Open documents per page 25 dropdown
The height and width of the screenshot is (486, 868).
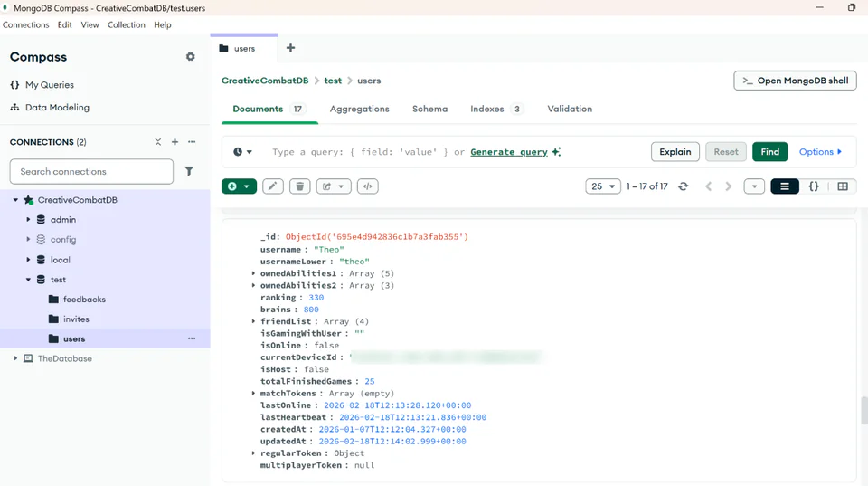[x=603, y=186]
